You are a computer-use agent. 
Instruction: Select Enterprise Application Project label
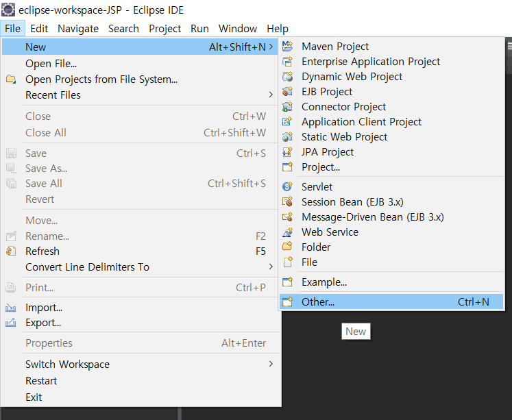point(371,62)
